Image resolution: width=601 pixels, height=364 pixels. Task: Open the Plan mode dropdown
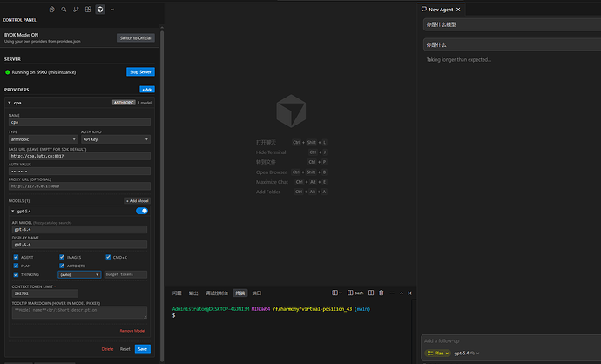pos(437,354)
